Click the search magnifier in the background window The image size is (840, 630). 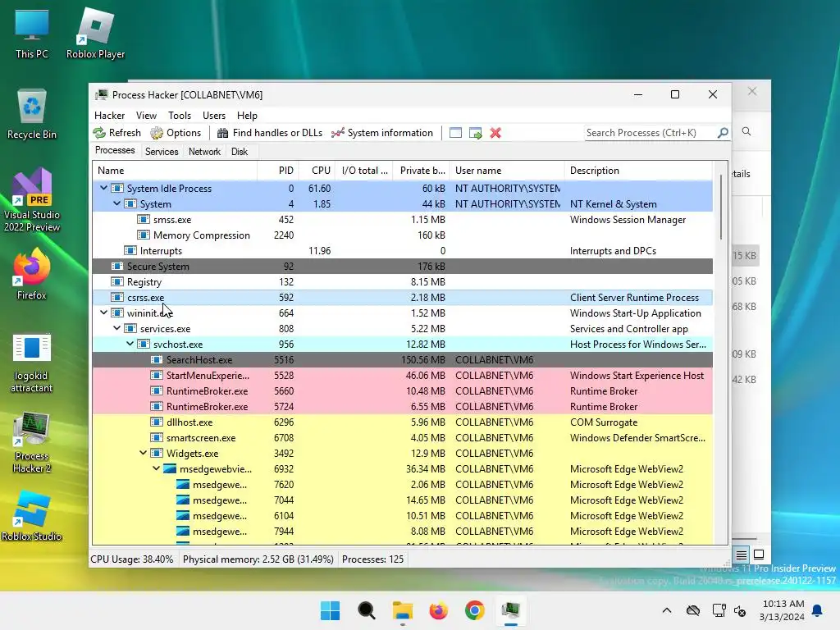746,131
